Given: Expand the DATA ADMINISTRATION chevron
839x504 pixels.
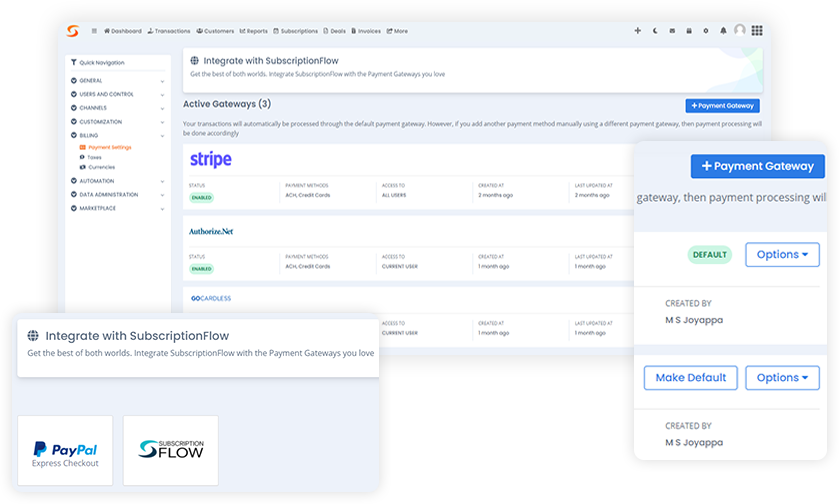Looking at the screenshot, I should (x=162, y=195).
